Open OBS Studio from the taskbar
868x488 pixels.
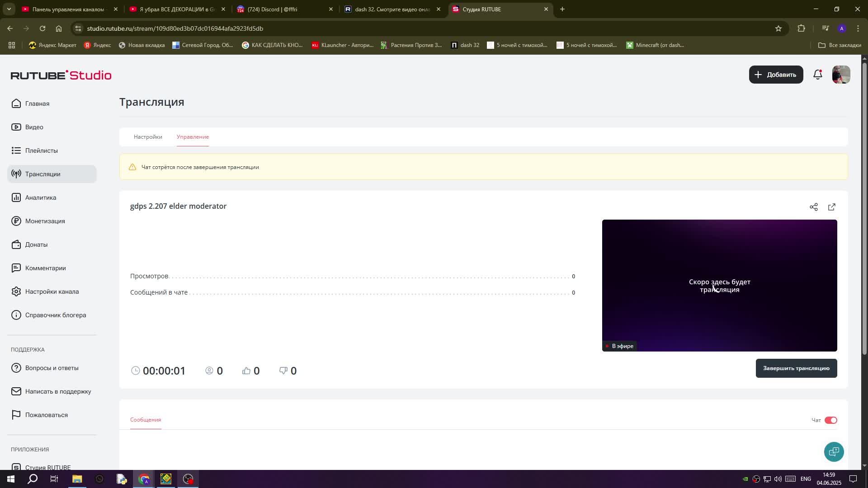[188, 479]
